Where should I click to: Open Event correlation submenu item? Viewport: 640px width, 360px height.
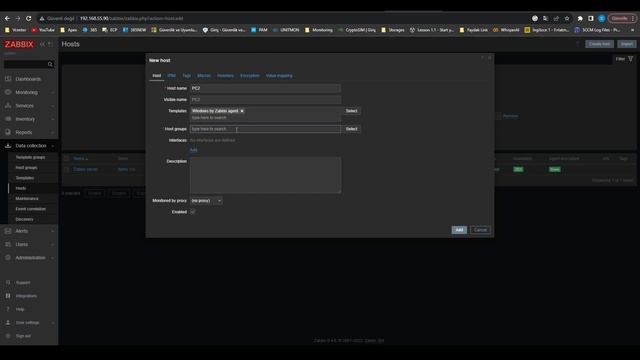coord(31,209)
